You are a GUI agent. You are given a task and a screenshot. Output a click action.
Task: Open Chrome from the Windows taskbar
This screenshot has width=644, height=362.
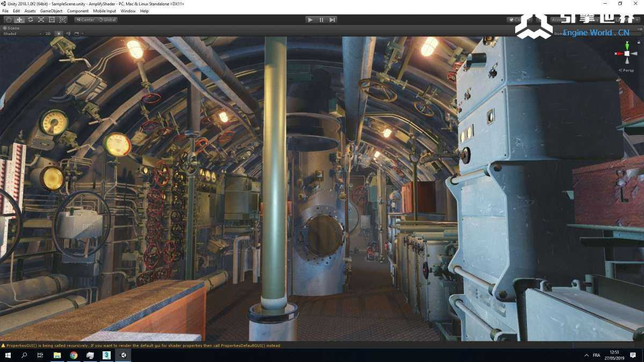(74, 356)
